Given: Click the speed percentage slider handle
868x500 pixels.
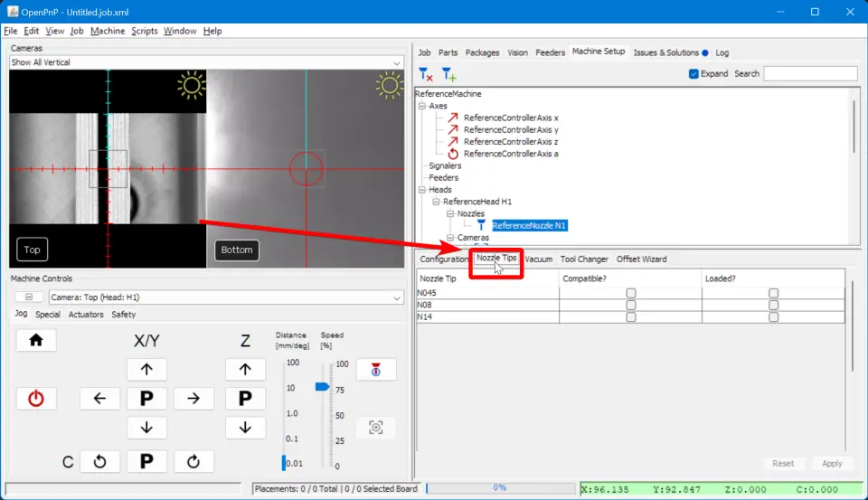Looking at the screenshot, I should click(x=322, y=387).
